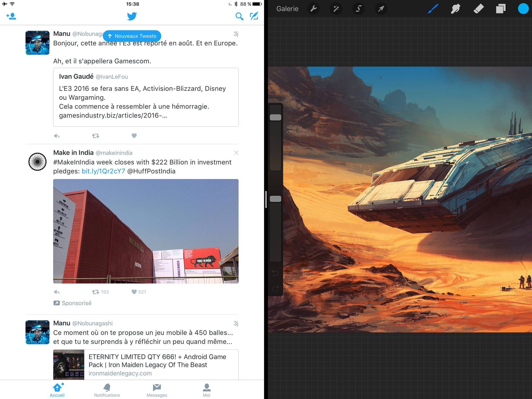Image resolution: width=532 pixels, height=399 pixels.
Task: Tap the Twitter bird logo
Action: (132, 16)
